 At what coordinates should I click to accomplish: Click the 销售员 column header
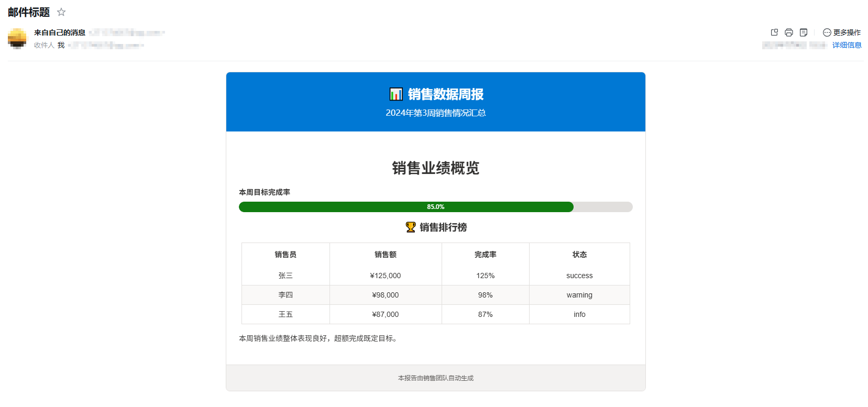coord(285,255)
